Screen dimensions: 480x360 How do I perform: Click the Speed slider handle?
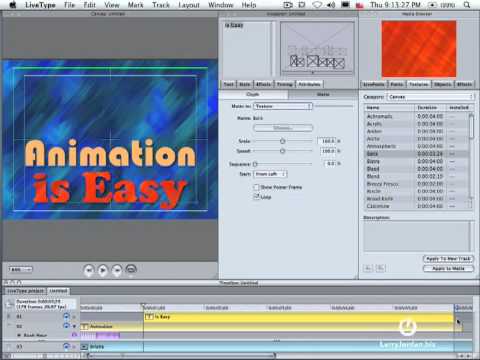(x=282, y=151)
